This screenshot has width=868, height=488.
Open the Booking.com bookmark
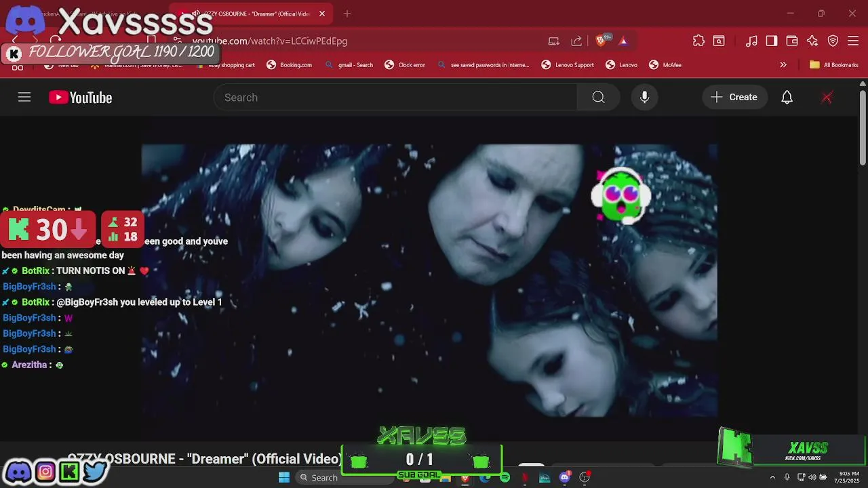(x=289, y=65)
